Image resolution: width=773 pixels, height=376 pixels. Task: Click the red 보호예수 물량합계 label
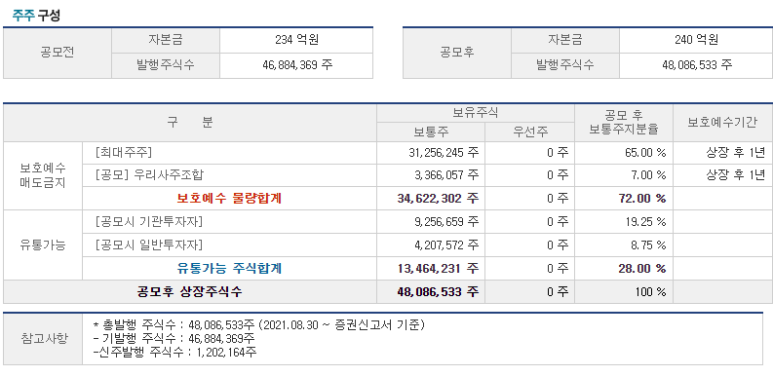coord(229,199)
